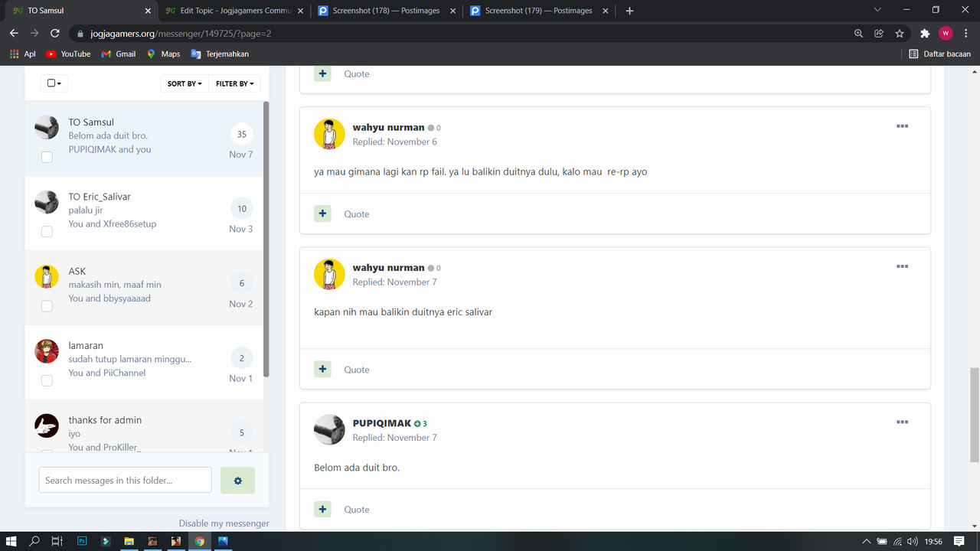Open Photoshop from the taskbar
The height and width of the screenshot is (551, 980).
(x=82, y=541)
